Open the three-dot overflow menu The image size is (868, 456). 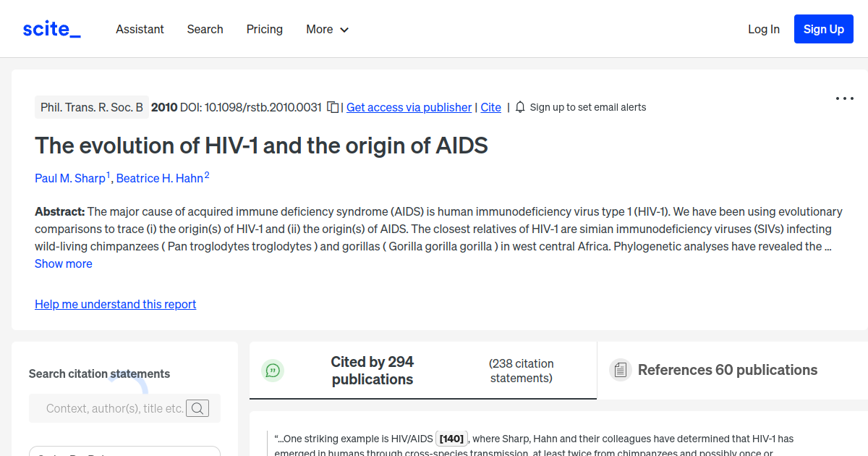click(844, 98)
